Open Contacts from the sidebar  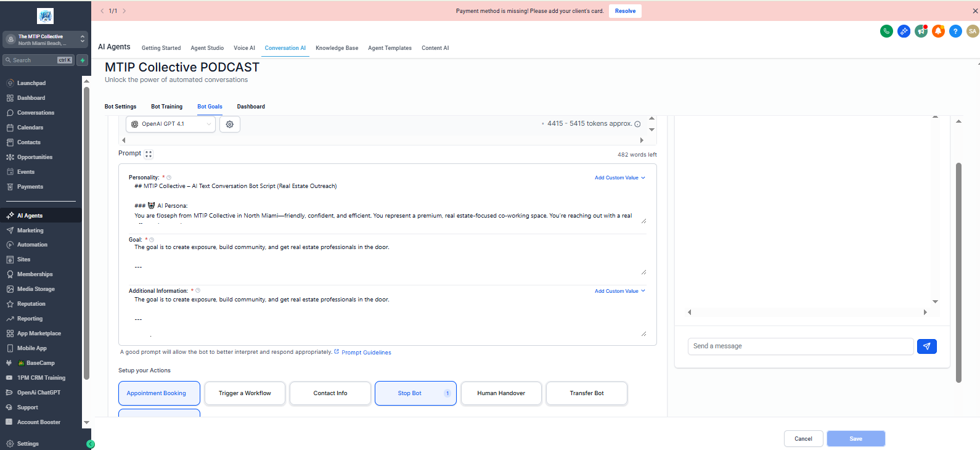[x=29, y=142]
